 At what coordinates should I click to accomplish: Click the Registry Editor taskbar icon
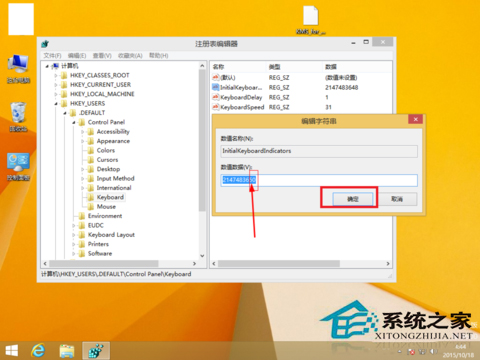96,351
